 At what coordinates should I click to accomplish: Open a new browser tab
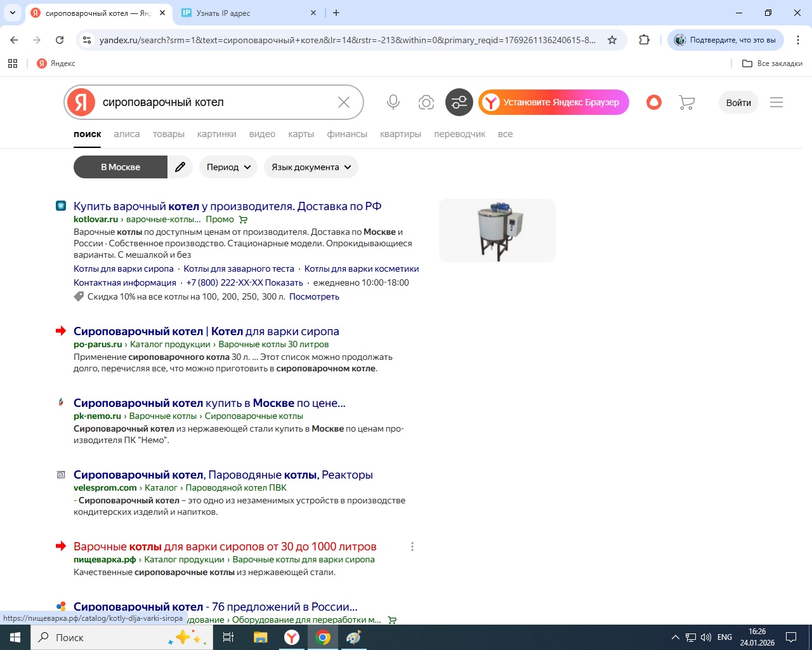(336, 13)
